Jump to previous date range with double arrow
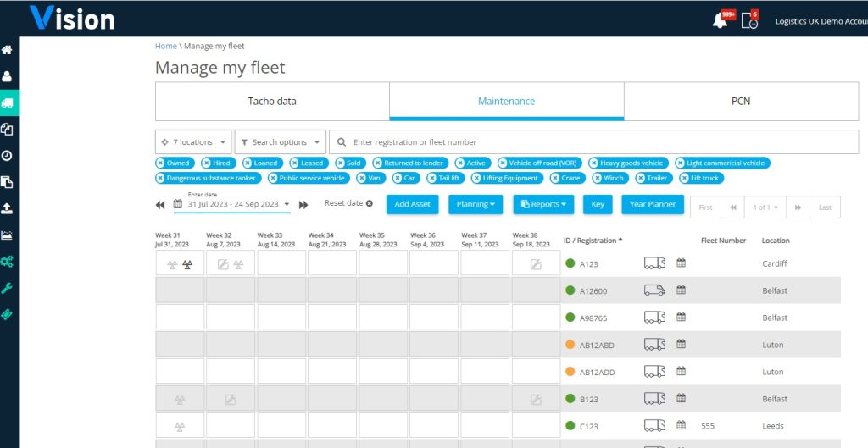This screenshot has width=868, height=448. click(x=160, y=205)
